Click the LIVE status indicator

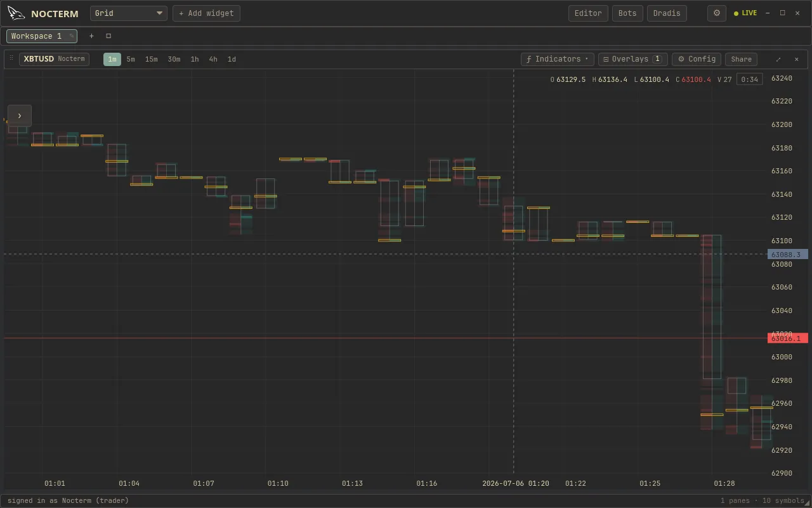click(x=745, y=13)
